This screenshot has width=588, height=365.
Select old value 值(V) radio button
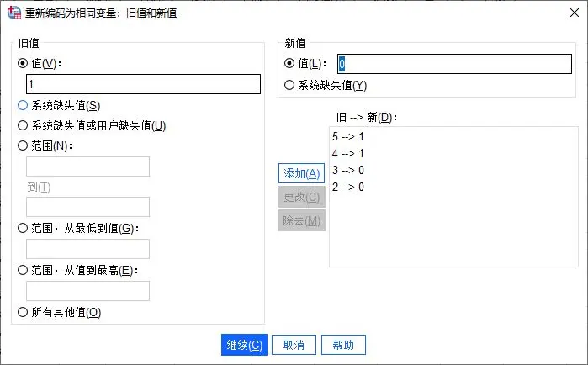[23, 63]
